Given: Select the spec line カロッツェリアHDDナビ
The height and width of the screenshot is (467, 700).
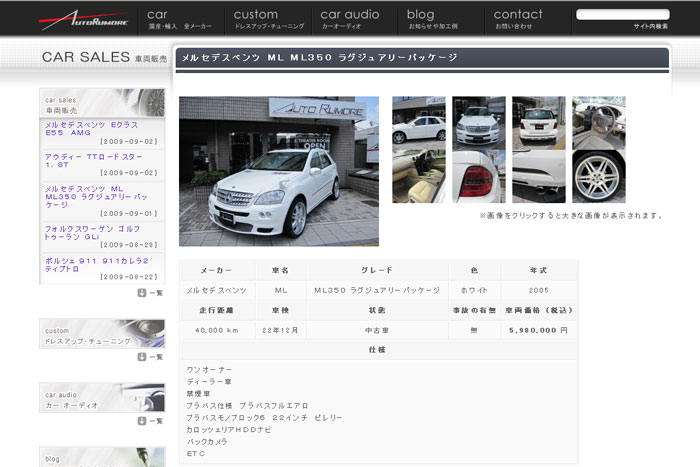Looking at the screenshot, I should 229,429.
